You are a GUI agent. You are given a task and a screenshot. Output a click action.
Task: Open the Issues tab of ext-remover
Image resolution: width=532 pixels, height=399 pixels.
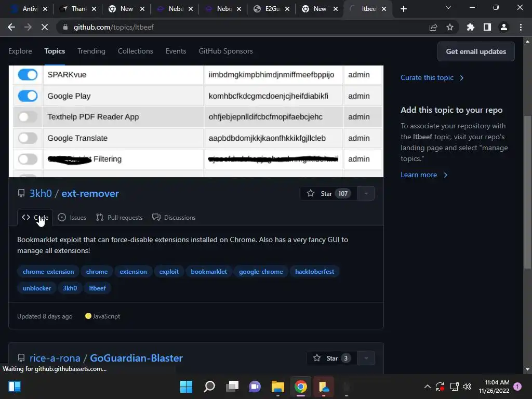tap(72, 218)
